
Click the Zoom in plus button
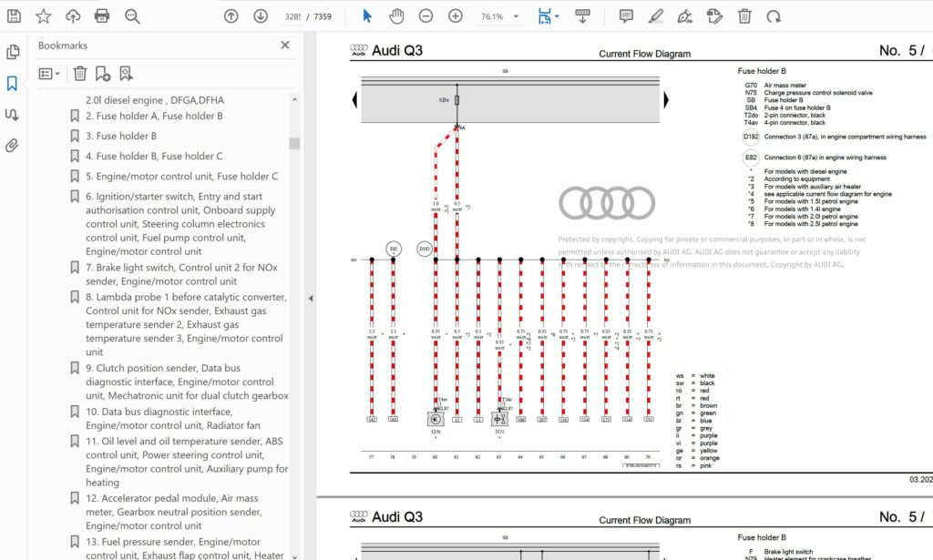tap(456, 16)
